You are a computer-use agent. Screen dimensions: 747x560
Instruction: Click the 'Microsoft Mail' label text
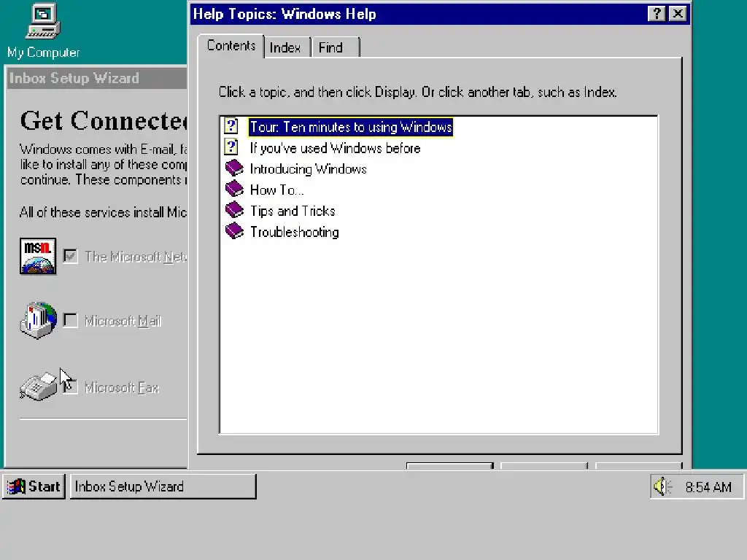coord(123,321)
